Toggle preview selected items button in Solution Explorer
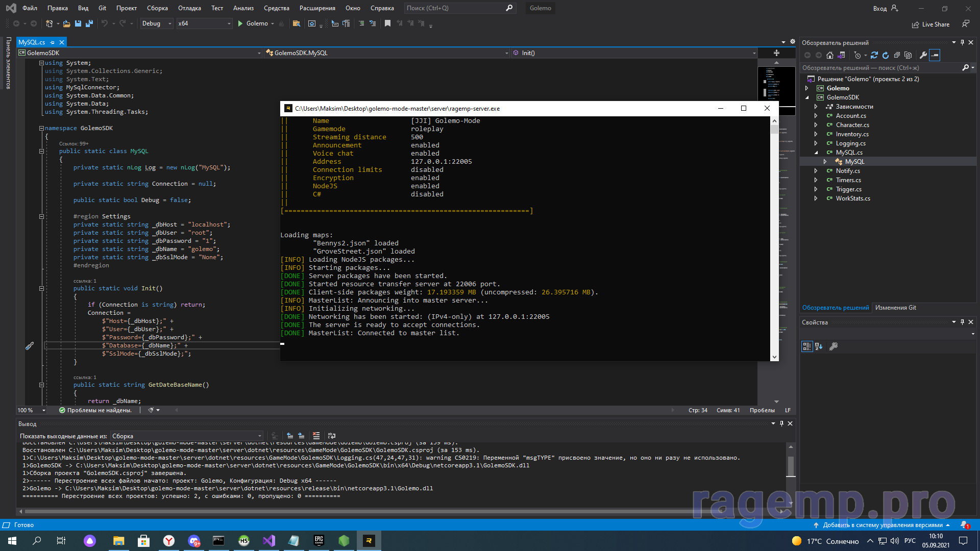The height and width of the screenshot is (551, 980). click(x=935, y=55)
